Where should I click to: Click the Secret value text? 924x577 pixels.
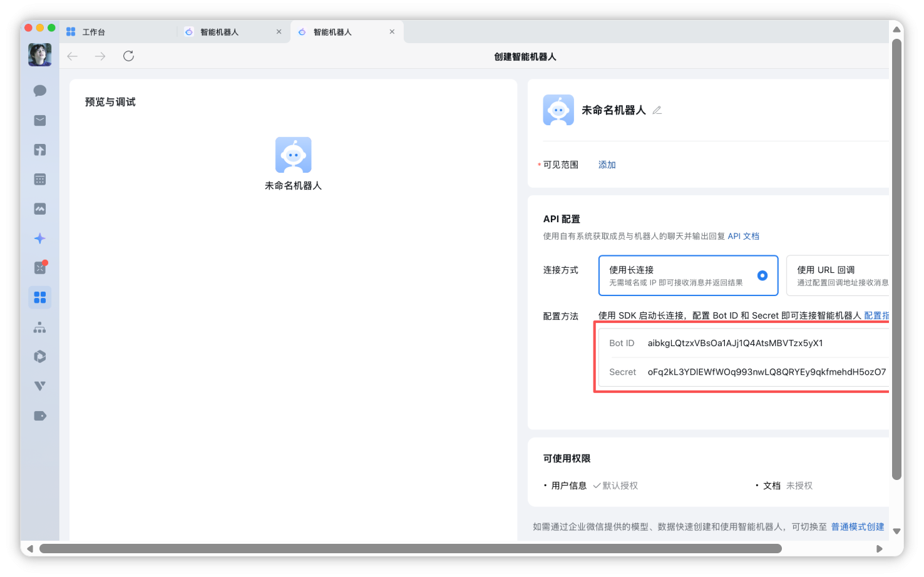[x=767, y=372]
